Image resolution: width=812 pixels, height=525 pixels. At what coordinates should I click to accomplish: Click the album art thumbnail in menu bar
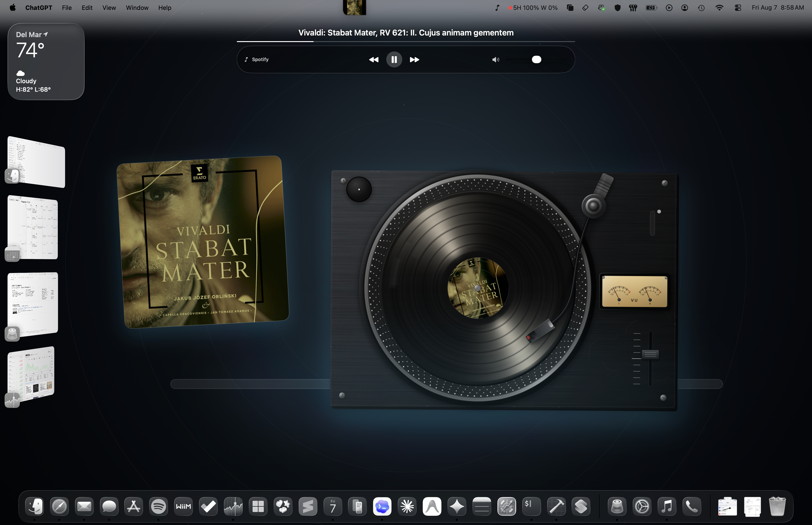pyautogui.click(x=354, y=8)
